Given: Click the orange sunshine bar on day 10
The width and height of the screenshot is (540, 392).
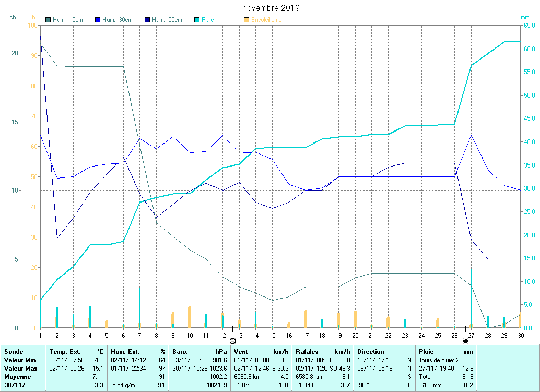Looking at the screenshot, I should pyautogui.click(x=190, y=316).
